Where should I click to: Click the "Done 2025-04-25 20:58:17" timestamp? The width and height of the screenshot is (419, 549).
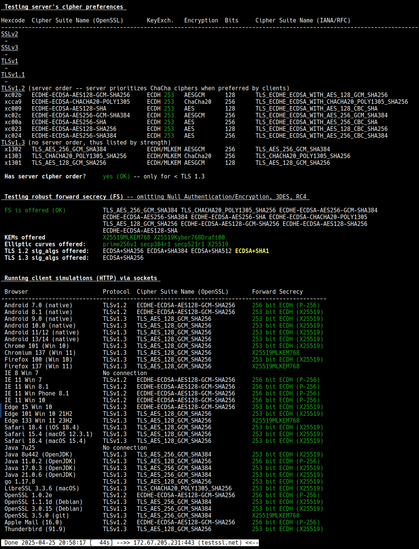click(45, 542)
